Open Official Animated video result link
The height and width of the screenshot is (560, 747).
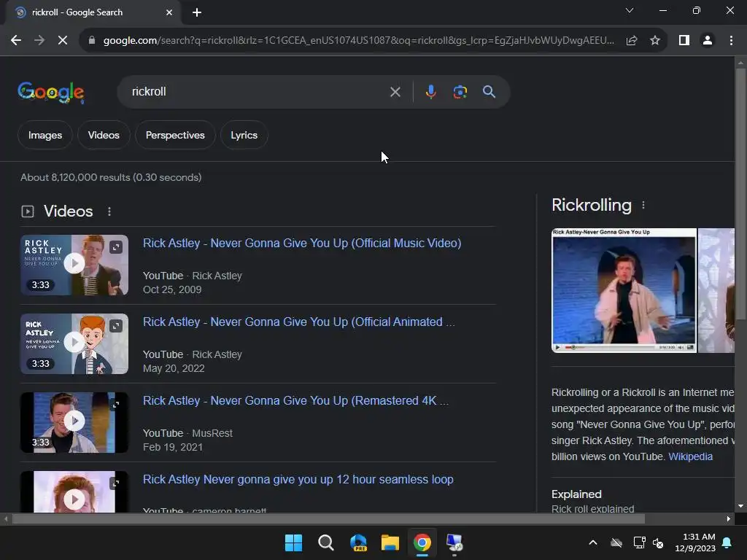[x=298, y=322]
